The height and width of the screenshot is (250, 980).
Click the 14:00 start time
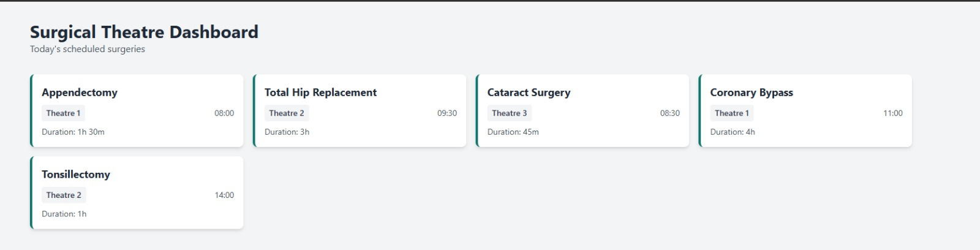point(224,195)
